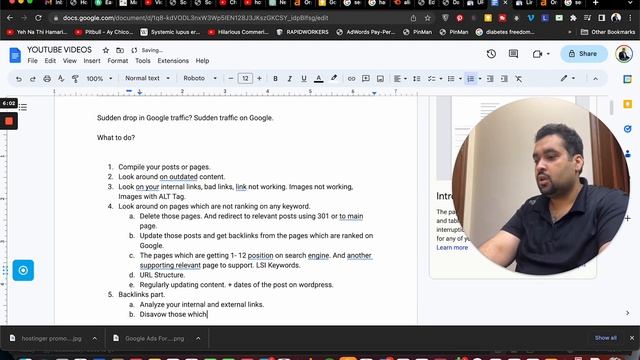Toggle bold formatting
The image size is (640, 360).
point(275,79)
